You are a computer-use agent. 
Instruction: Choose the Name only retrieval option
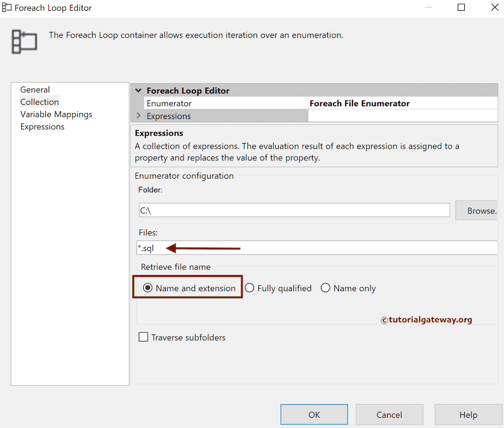coord(325,288)
